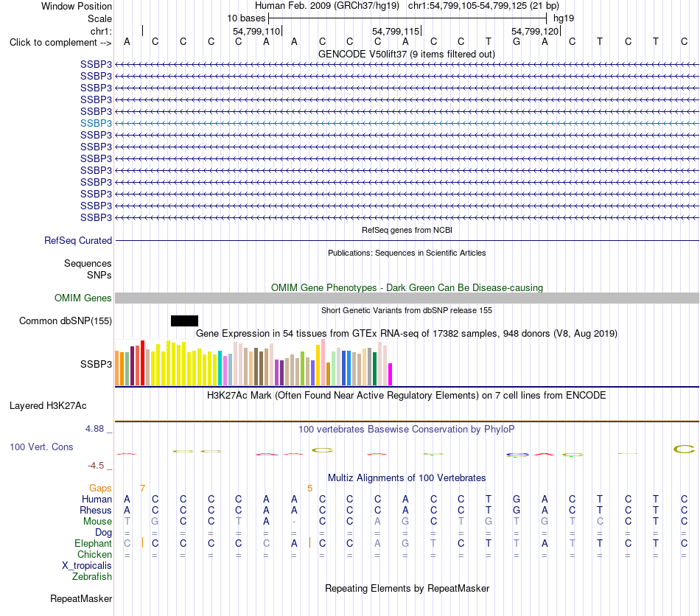Click the 10 bases scale bar text

[246, 18]
